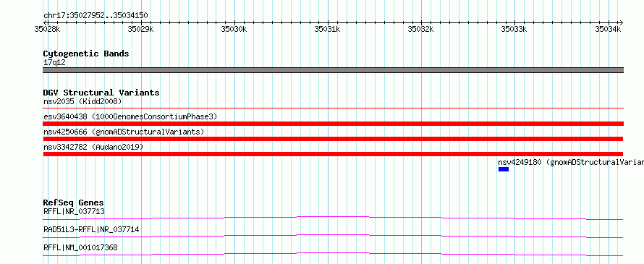Click the nsv4249180 gnomAD label text
The image size is (644, 264).
click(x=571, y=162)
